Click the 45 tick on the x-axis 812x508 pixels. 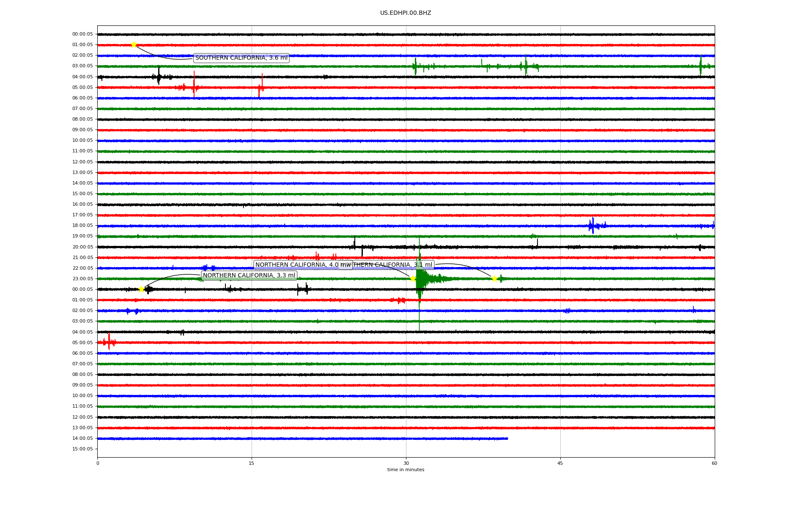coord(560,463)
